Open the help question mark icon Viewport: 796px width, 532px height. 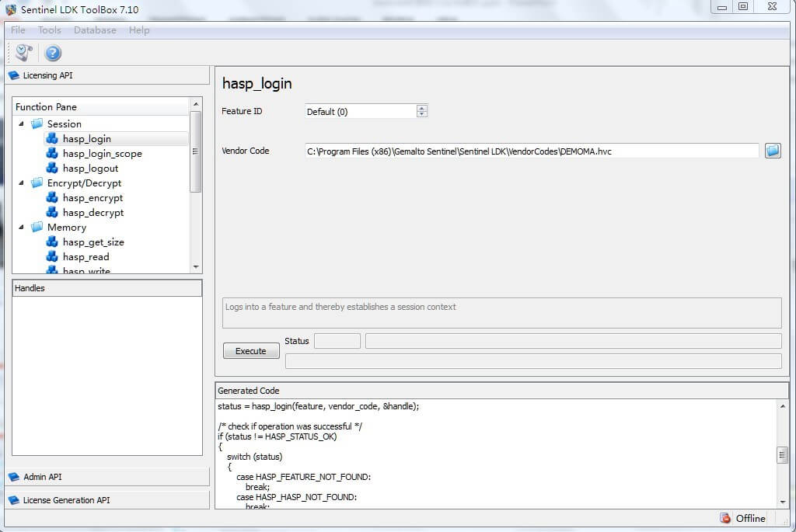[x=53, y=53]
